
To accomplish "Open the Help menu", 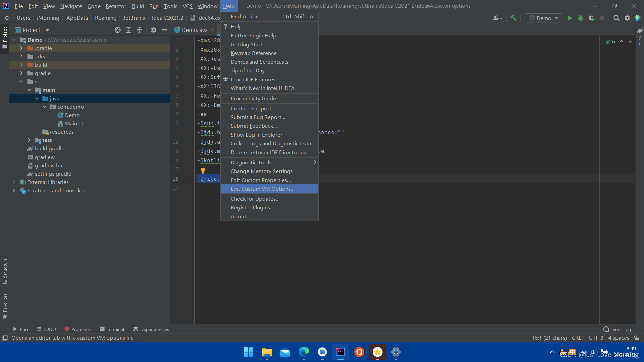I will 229,6.
